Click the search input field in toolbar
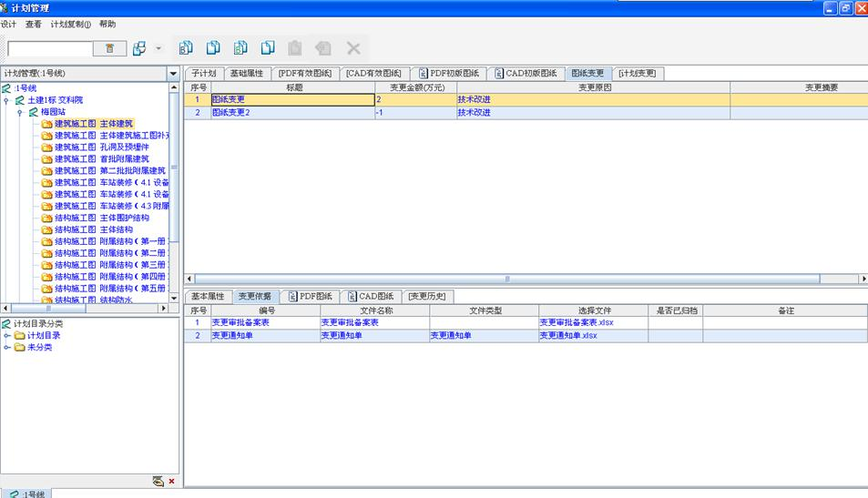868x498 pixels. pos(50,48)
